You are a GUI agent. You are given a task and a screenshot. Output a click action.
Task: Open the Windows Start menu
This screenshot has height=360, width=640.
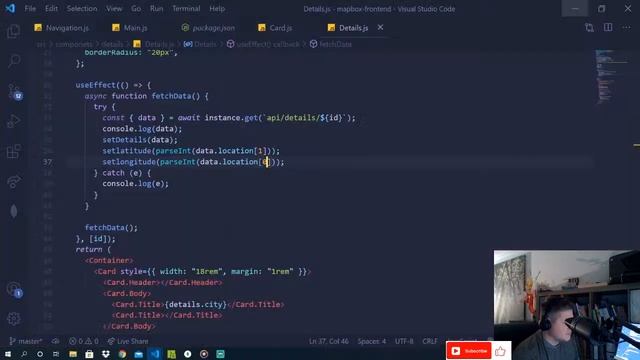click(8, 354)
